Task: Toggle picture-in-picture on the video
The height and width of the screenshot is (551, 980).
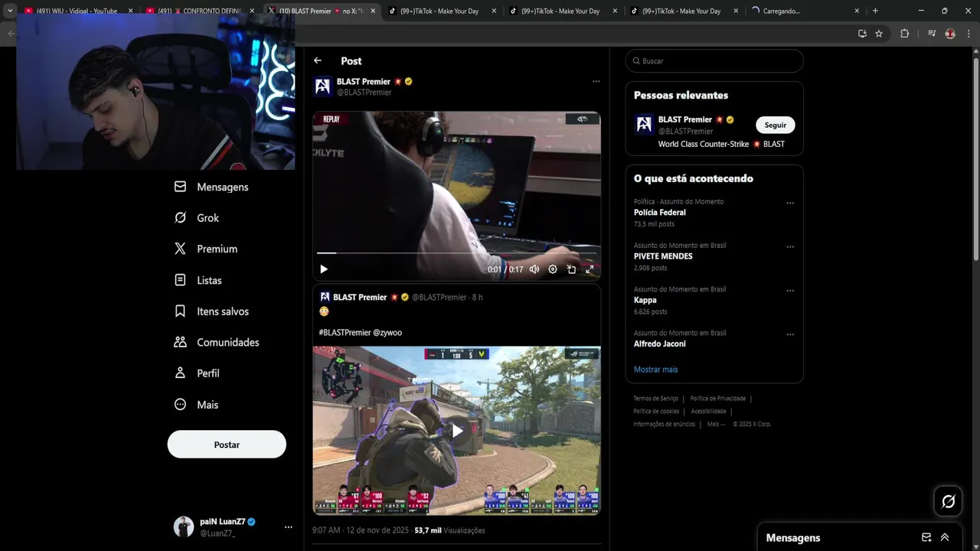Action: (x=571, y=269)
